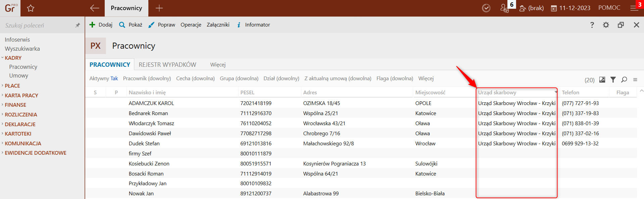Click the back arrow icon
Viewport: 644px width, 199px height.
(95, 8)
